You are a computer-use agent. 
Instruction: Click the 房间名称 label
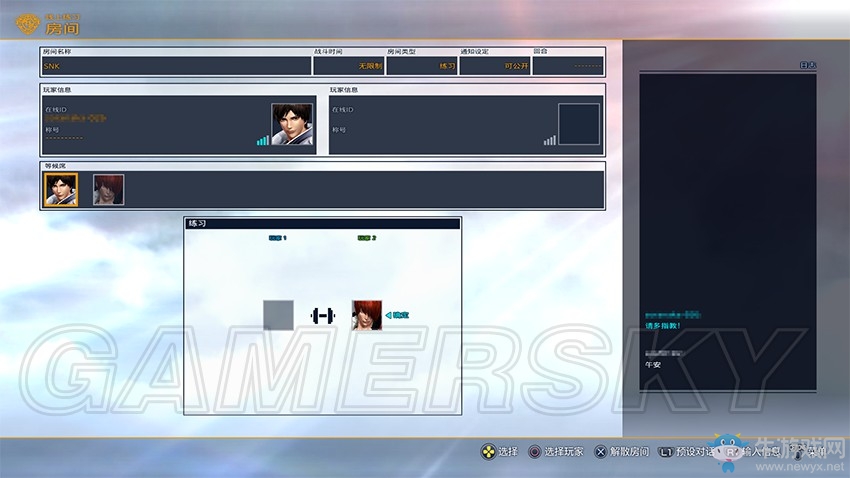click(57, 51)
